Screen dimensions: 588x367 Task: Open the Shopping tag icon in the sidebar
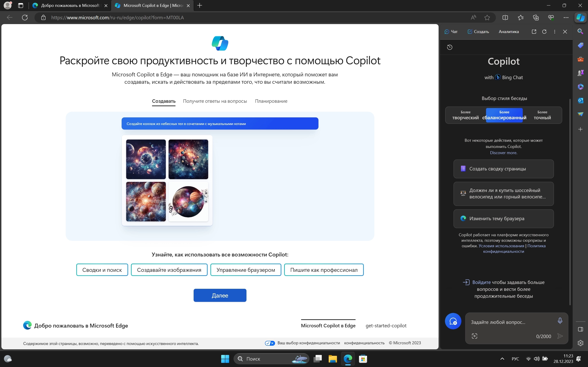coord(580,45)
